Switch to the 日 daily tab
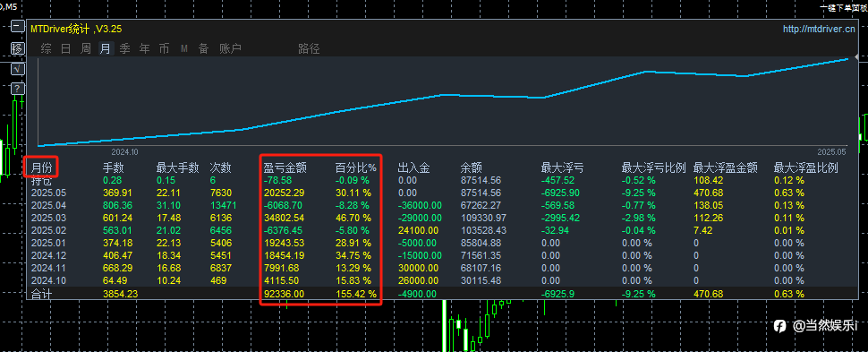The width and height of the screenshot is (868, 352). pyautogui.click(x=66, y=48)
